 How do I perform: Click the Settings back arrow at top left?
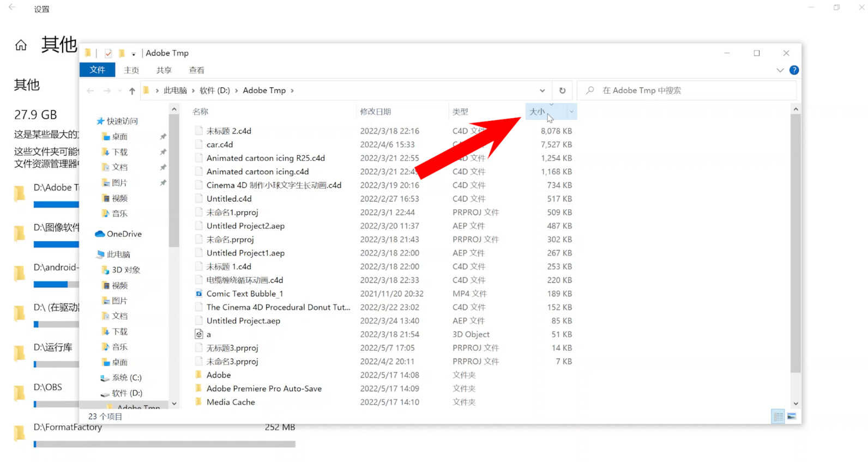(x=12, y=8)
